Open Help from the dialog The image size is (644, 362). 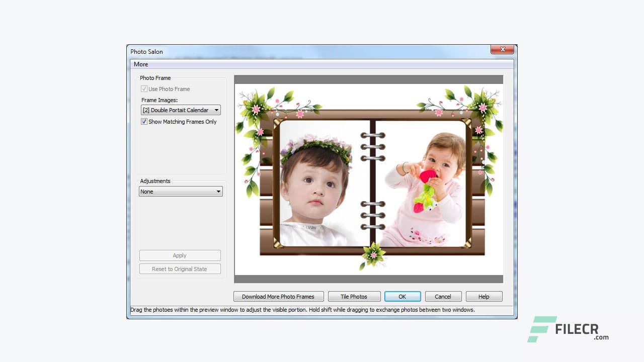(x=484, y=296)
